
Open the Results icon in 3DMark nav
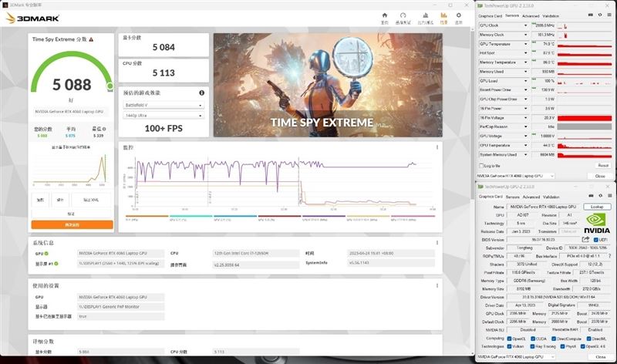443,15
